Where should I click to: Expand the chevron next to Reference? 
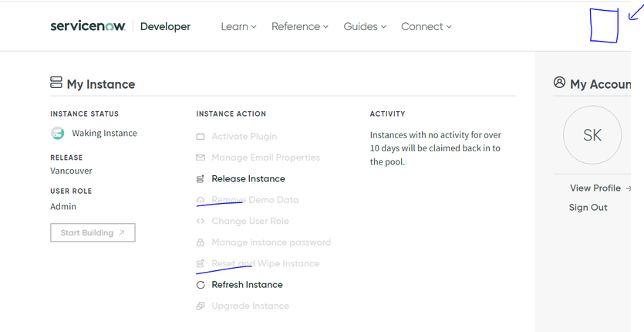[x=325, y=27]
